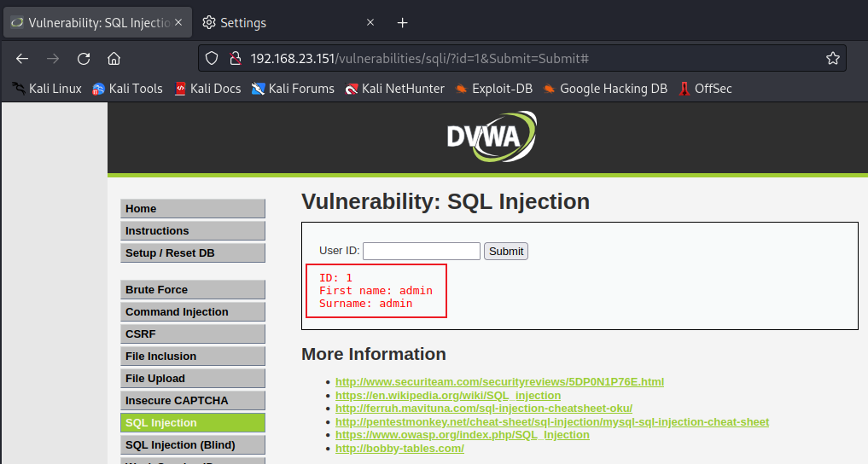The height and width of the screenshot is (464, 868).
Task: Select Command Injection from the sidebar
Action: [193, 312]
